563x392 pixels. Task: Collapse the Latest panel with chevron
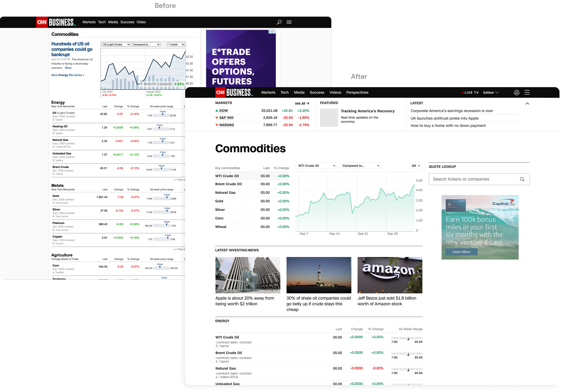(527, 104)
